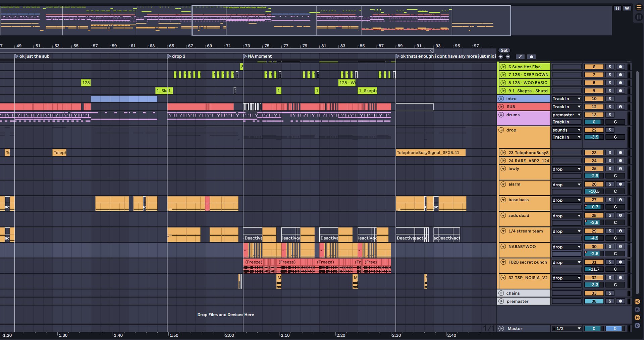Screen dimensions: 644x340
Task: Open the premaster output dropdown on the drums track
Action: (x=566, y=115)
